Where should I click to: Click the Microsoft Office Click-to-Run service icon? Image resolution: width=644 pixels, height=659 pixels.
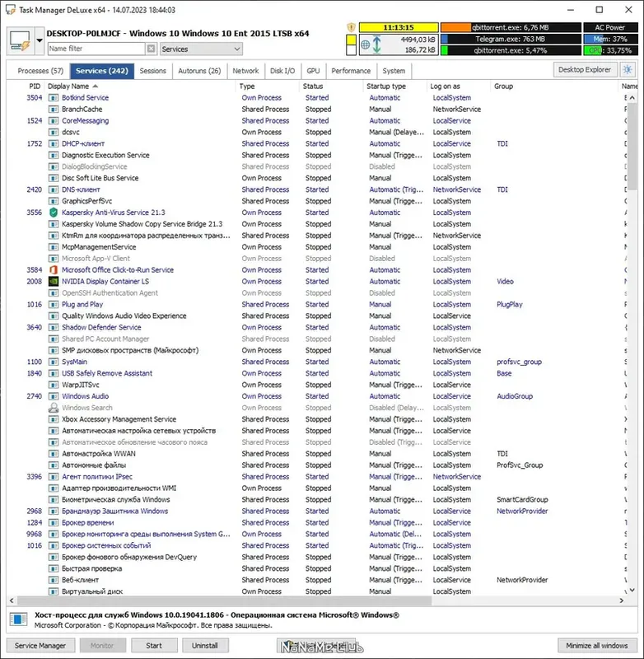pos(54,270)
